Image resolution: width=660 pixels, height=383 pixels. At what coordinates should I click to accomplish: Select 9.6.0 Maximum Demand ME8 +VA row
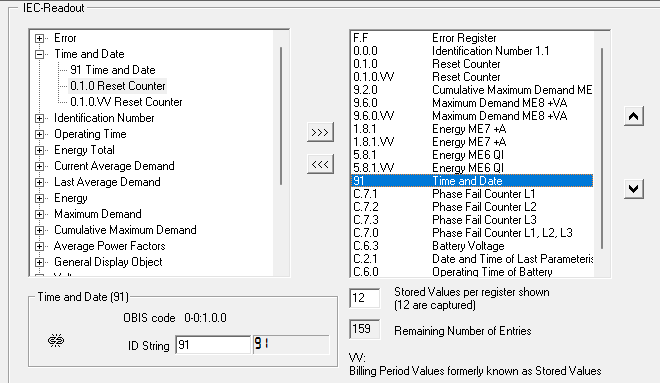coord(471,103)
